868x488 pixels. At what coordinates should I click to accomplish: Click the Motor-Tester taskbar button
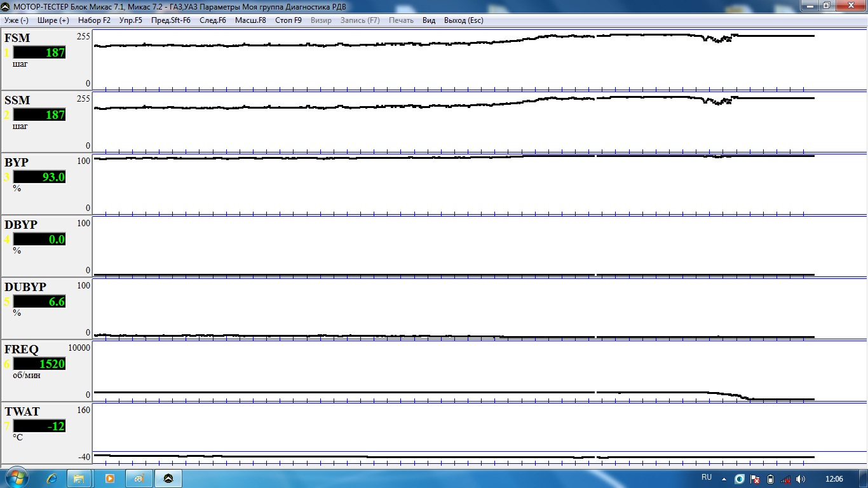tap(168, 478)
